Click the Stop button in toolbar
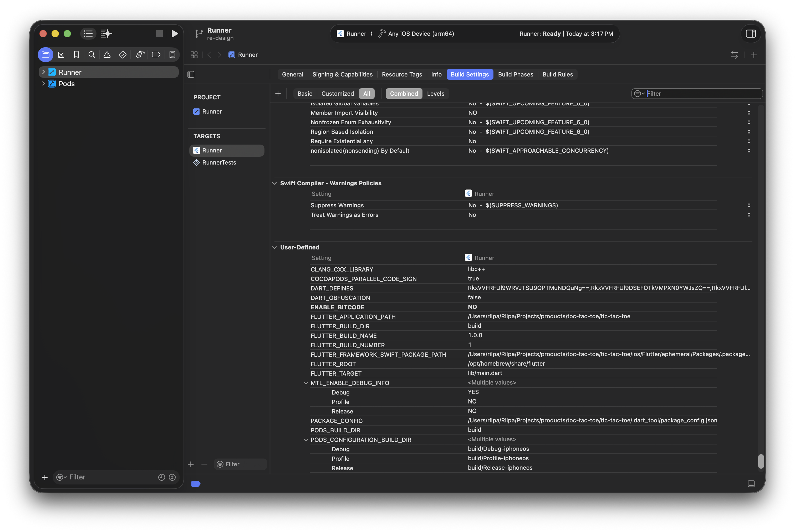Screen dimensions: 795x532 [159, 34]
